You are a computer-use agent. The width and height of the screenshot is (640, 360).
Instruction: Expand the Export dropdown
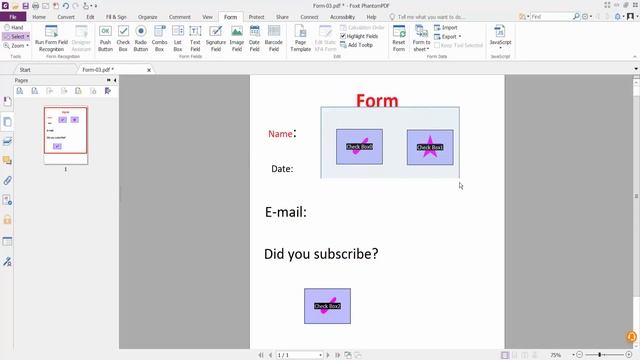click(x=460, y=37)
